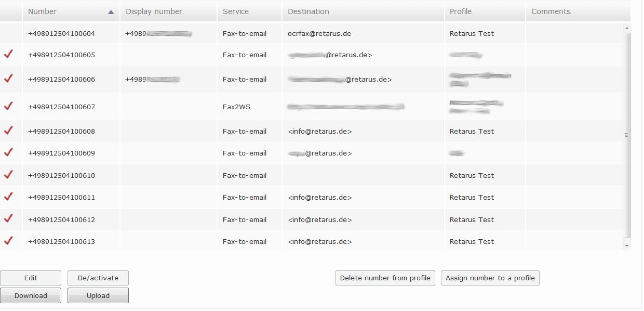Click 'Delete number from profile'
644x311 pixels.
(x=385, y=278)
